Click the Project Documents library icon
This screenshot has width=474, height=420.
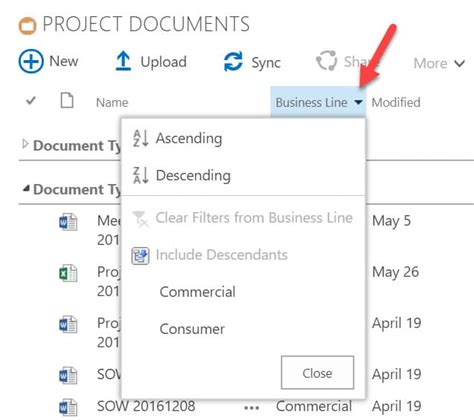pyautogui.click(x=27, y=26)
